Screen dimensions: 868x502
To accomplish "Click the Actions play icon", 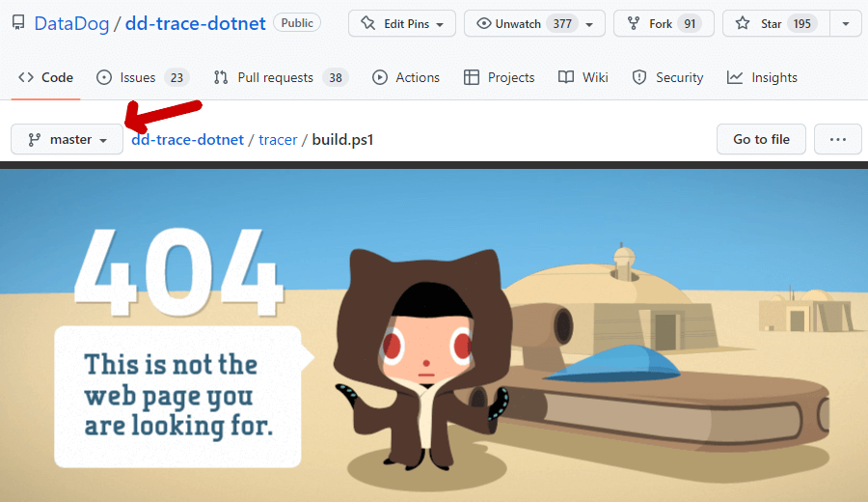I will 380,77.
